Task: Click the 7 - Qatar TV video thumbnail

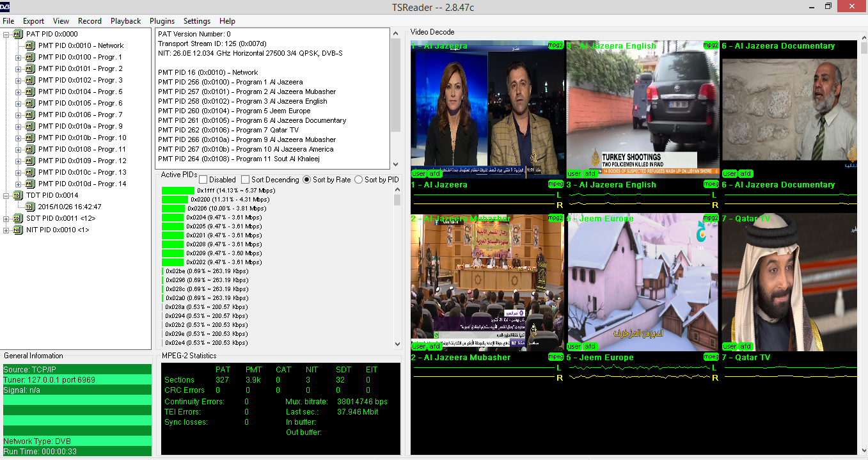Action: tap(789, 282)
